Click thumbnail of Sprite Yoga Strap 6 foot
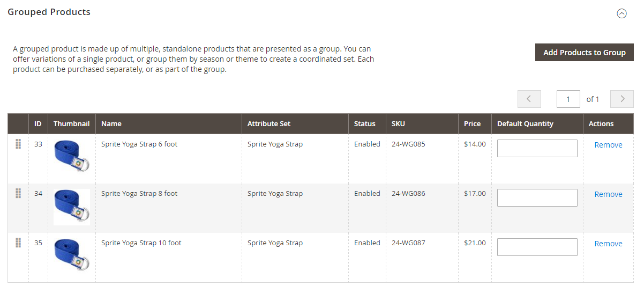Screen dimensions: 644x293 pyautogui.click(x=72, y=156)
